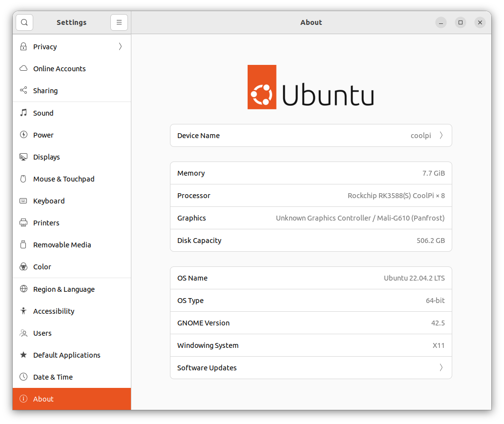This screenshot has width=504, height=424.
Task: Minimize the Settings window
Action: (441, 22)
